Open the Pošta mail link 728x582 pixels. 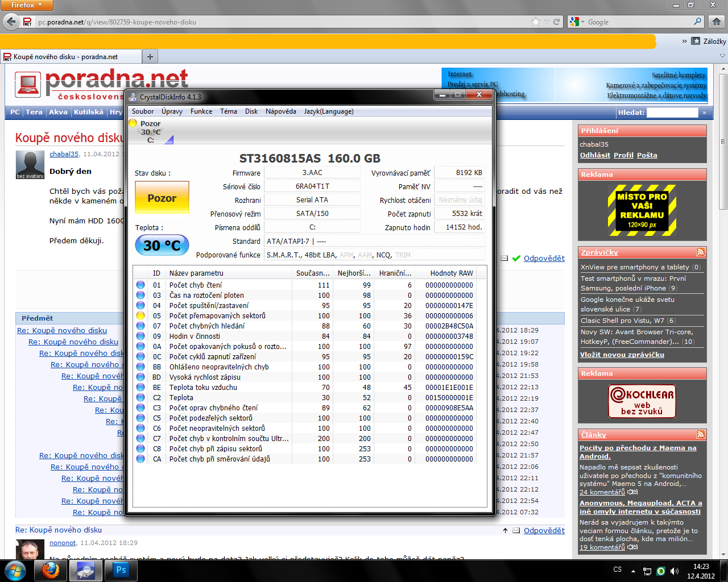coord(647,155)
